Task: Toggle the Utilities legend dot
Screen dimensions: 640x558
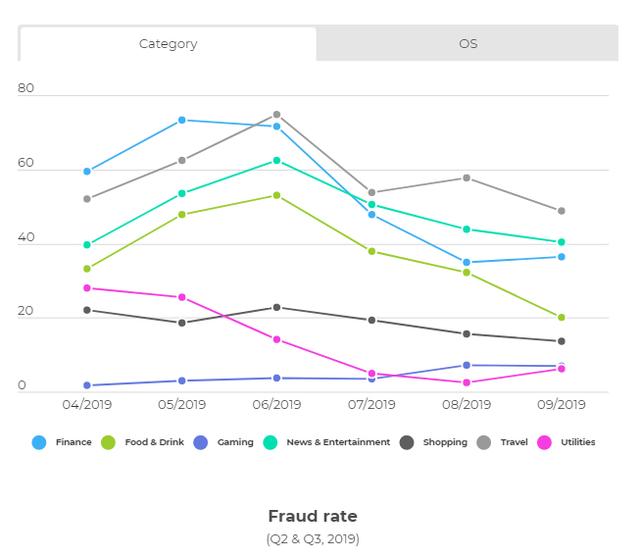Action: pyautogui.click(x=544, y=442)
